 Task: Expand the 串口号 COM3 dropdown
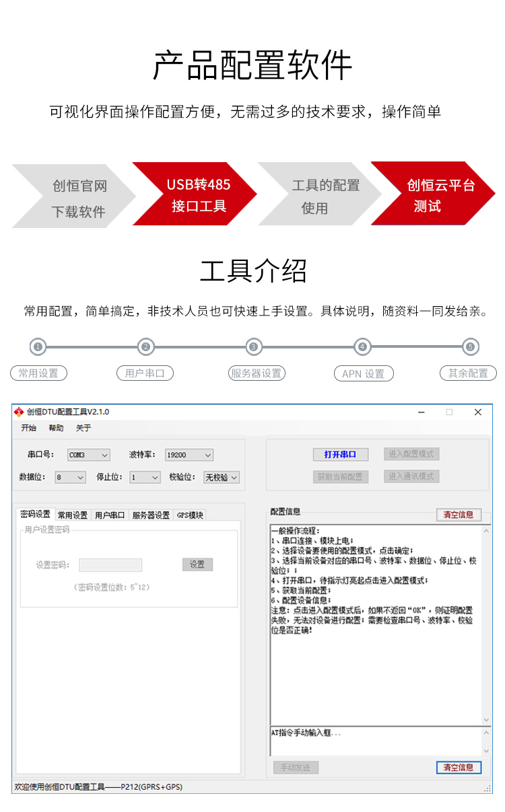point(88,455)
